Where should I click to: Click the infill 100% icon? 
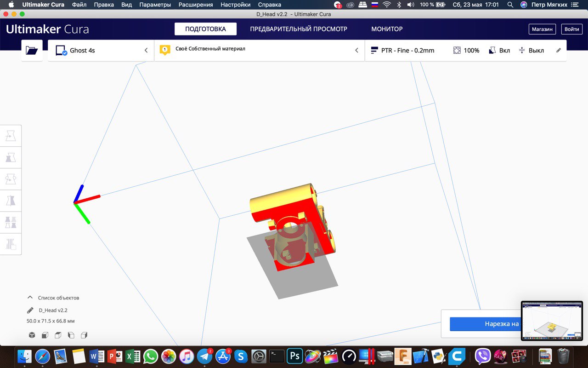pos(457,51)
